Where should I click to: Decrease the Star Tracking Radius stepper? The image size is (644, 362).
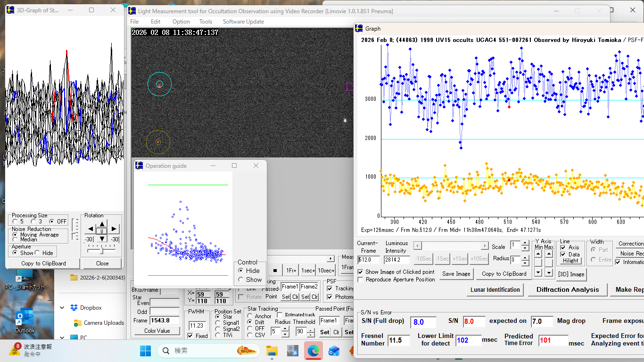(285, 334)
